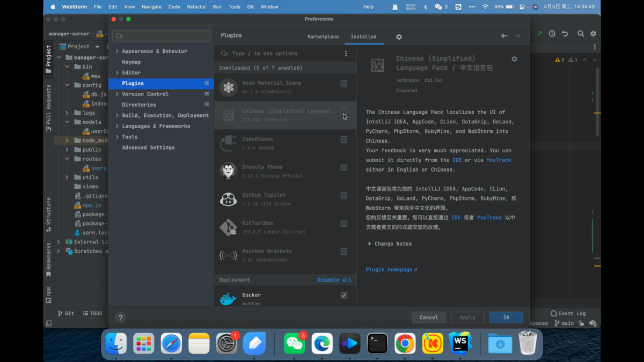Click the GitToolBox plugin icon
The image size is (644, 362).
pos(228,227)
